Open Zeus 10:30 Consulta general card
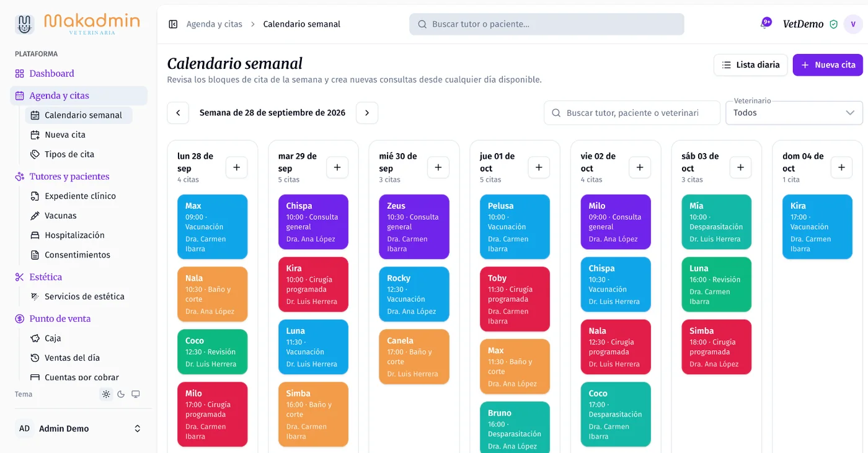Screen dimensions: 868x453 coord(414,227)
